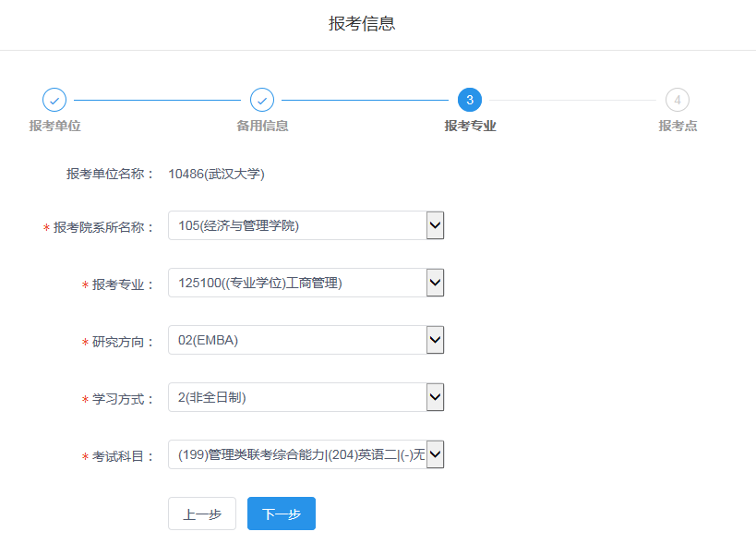This screenshot has height=556, width=756.
Task: Click the 10486(武汉大学) unit name text
Action: point(217,174)
